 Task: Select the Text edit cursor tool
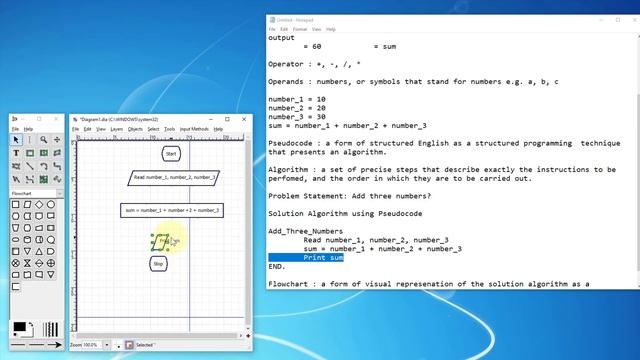[x=29, y=140]
